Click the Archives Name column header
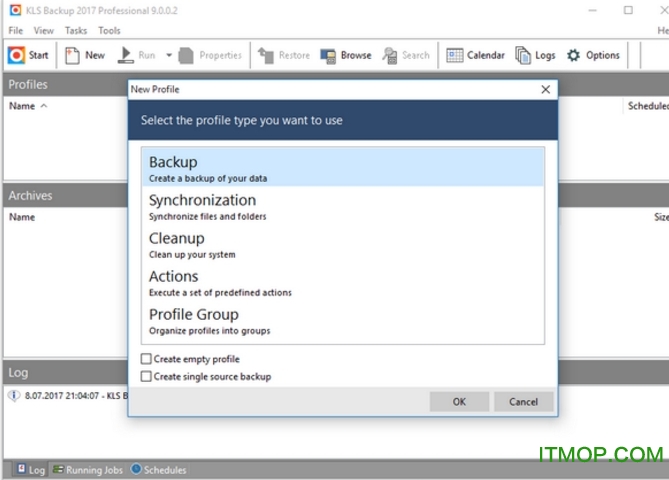The image size is (669, 480). (22, 217)
